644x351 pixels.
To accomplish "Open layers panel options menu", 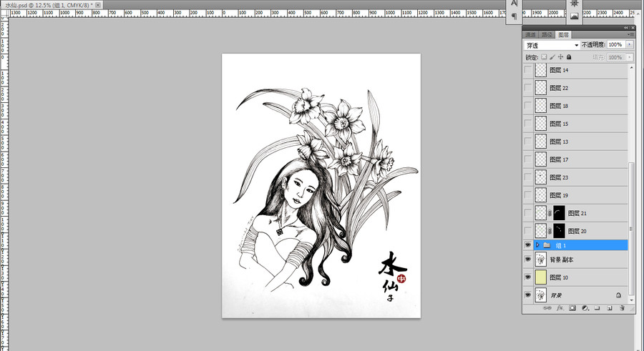I will tap(630, 35).
